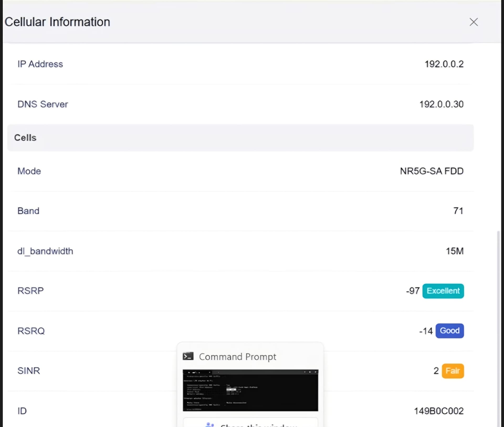Click the DNS Server value 192.0.0.30
The height and width of the screenshot is (427, 504).
click(x=441, y=104)
